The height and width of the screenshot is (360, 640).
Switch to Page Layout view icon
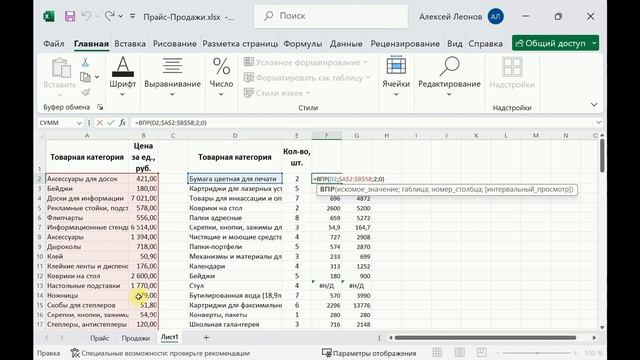tap(460, 353)
